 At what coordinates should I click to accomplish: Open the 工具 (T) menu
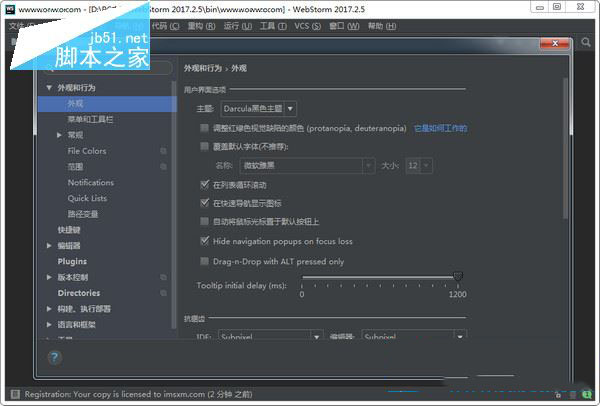(x=273, y=26)
